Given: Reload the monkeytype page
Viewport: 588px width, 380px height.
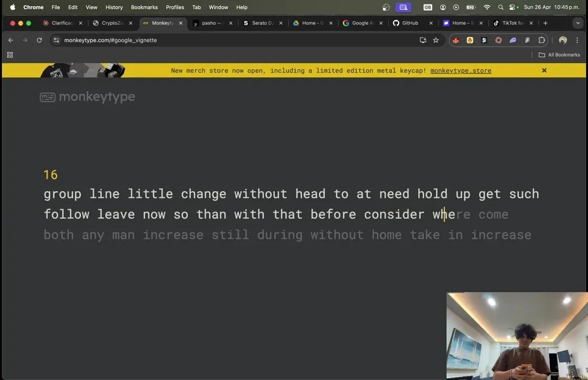Looking at the screenshot, I should pos(39,40).
